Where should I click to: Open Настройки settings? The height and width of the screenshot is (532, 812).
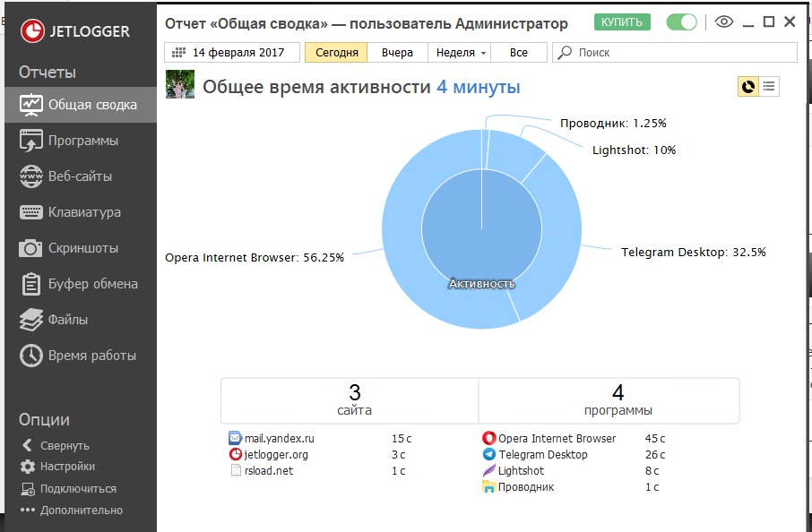(57, 467)
